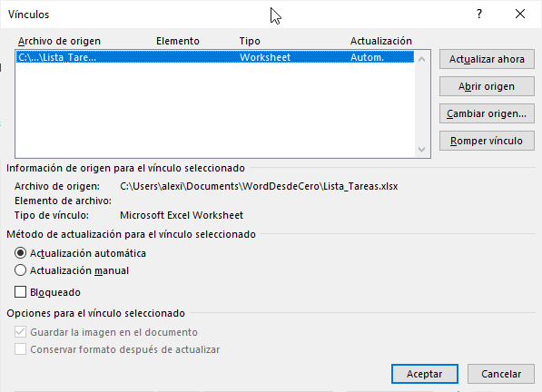Click the Cancelar button
542x392 pixels.
point(501,374)
